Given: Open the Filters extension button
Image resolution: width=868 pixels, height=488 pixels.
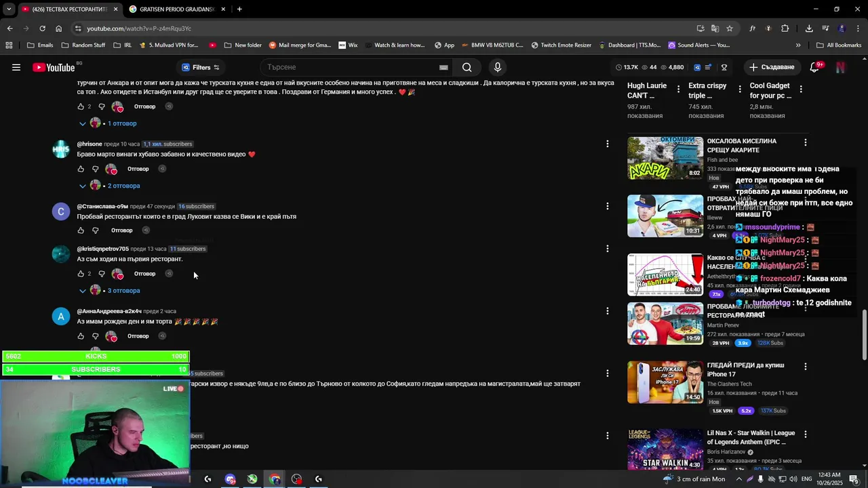Looking at the screenshot, I should (201, 67).
